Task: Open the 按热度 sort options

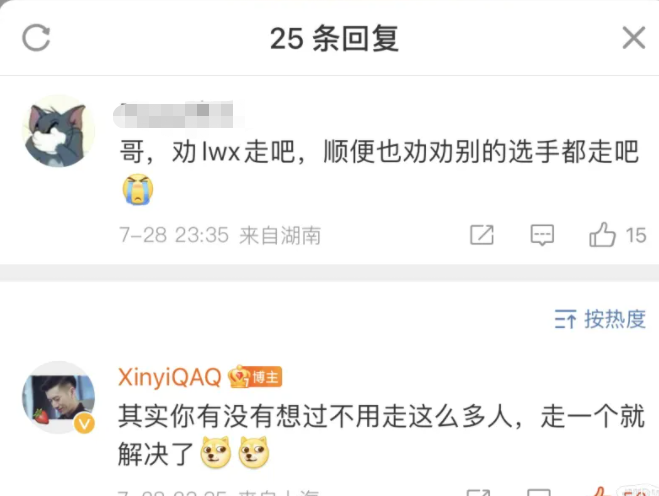Action: tap(600, 319)
